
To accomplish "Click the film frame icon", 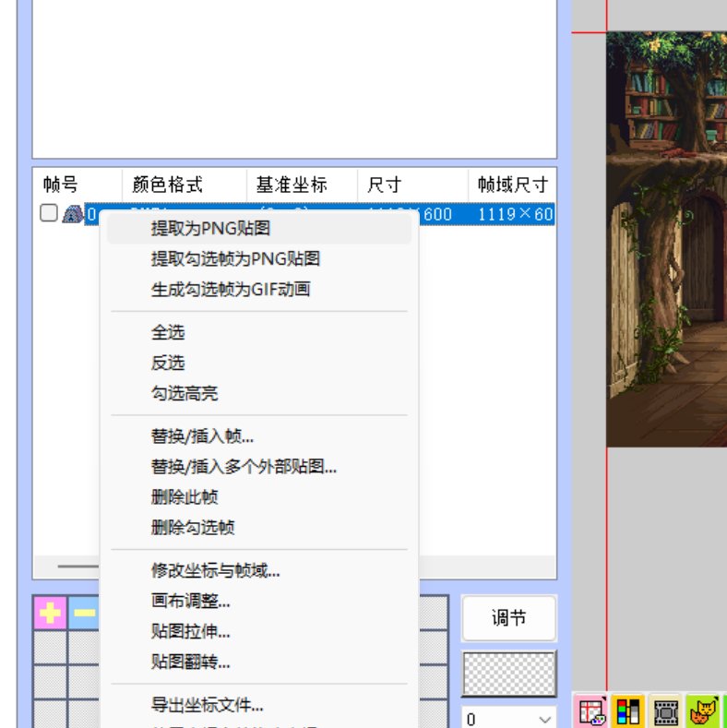I will [664, 711].
